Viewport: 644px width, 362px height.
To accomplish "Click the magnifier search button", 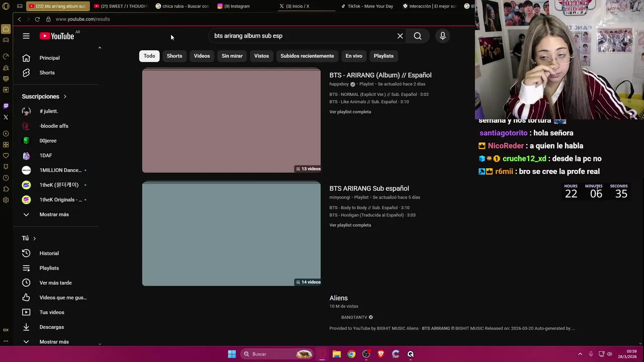I will click(418, 36).
